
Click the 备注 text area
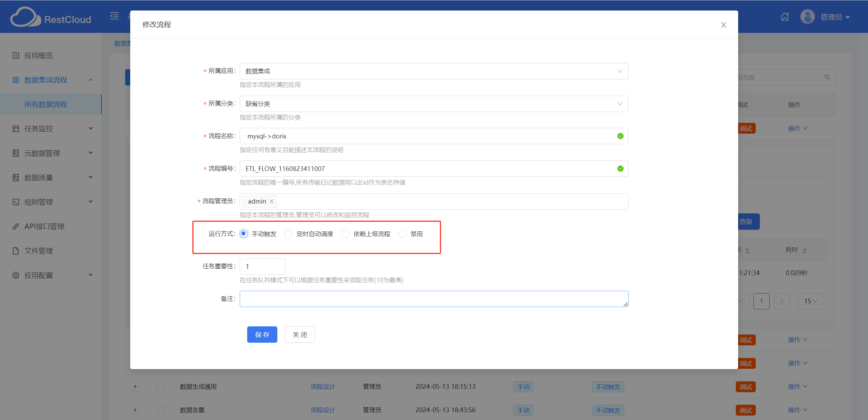(434, 299)
